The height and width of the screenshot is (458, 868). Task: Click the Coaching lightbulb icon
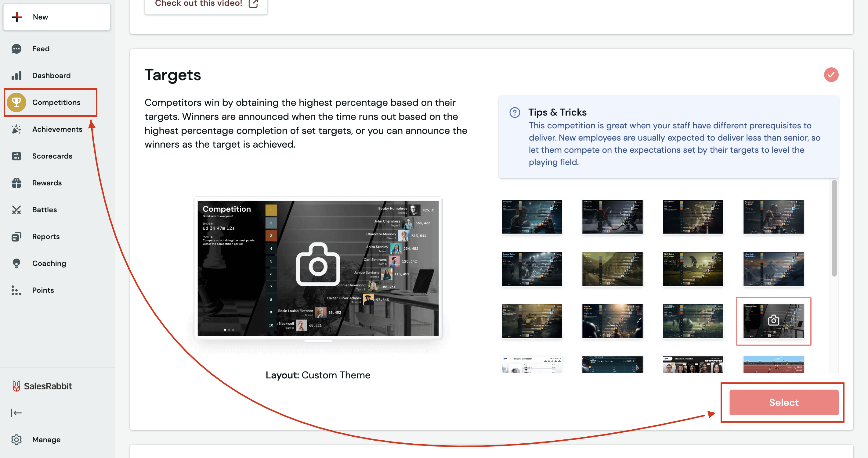click(x=16, y=263)
